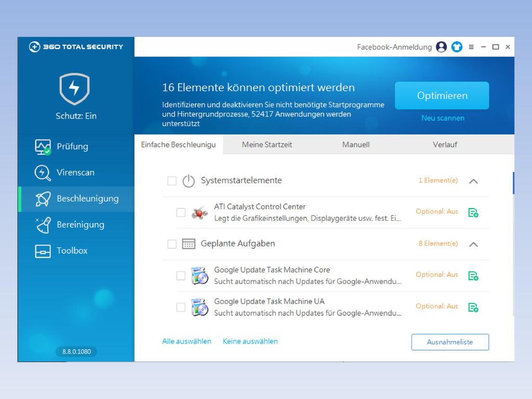
Task: Close the 360 Total Security window
Action: click(x=508, y=47)
